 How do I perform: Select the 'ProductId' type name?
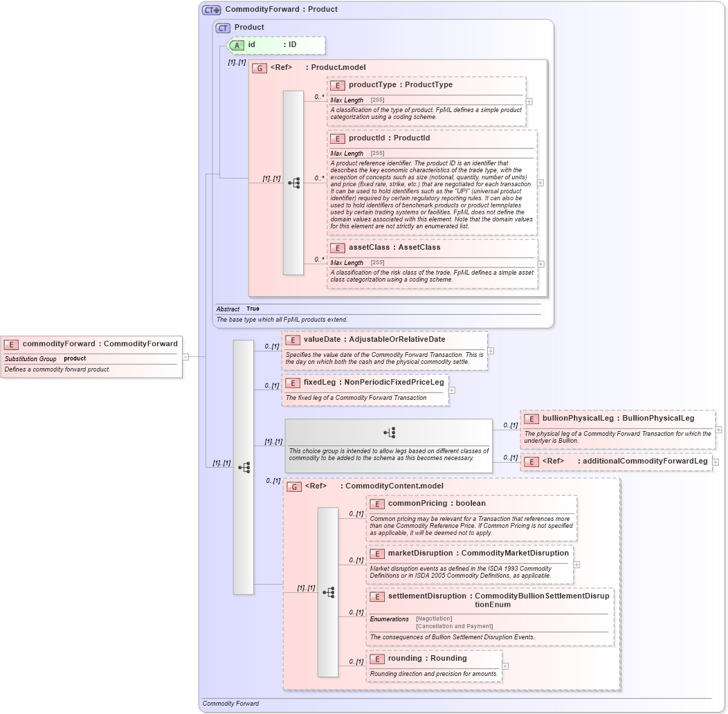tap(412, 138)
